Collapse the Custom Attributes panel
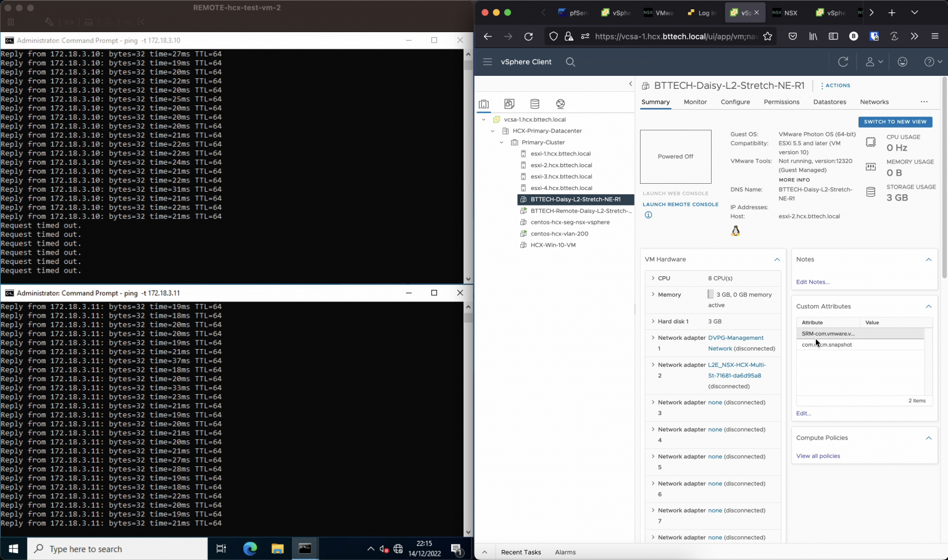 coord(928,306)
